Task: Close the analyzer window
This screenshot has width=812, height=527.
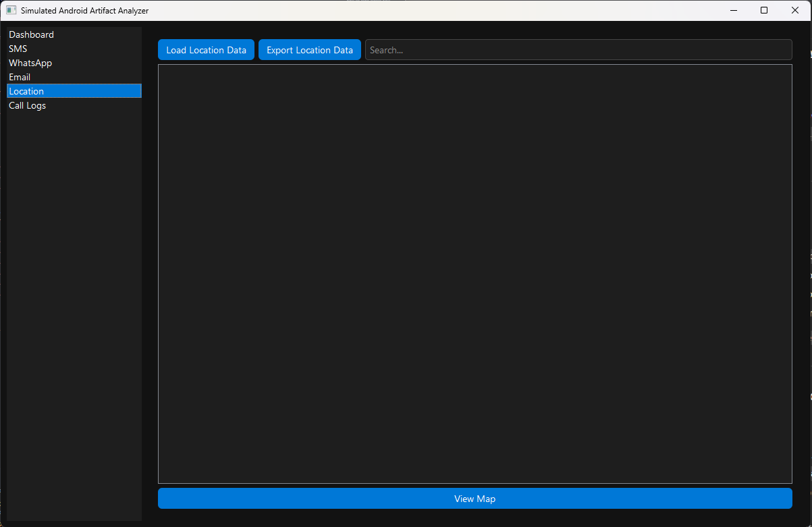Action: pyautogui.click(x=794, y=10)
